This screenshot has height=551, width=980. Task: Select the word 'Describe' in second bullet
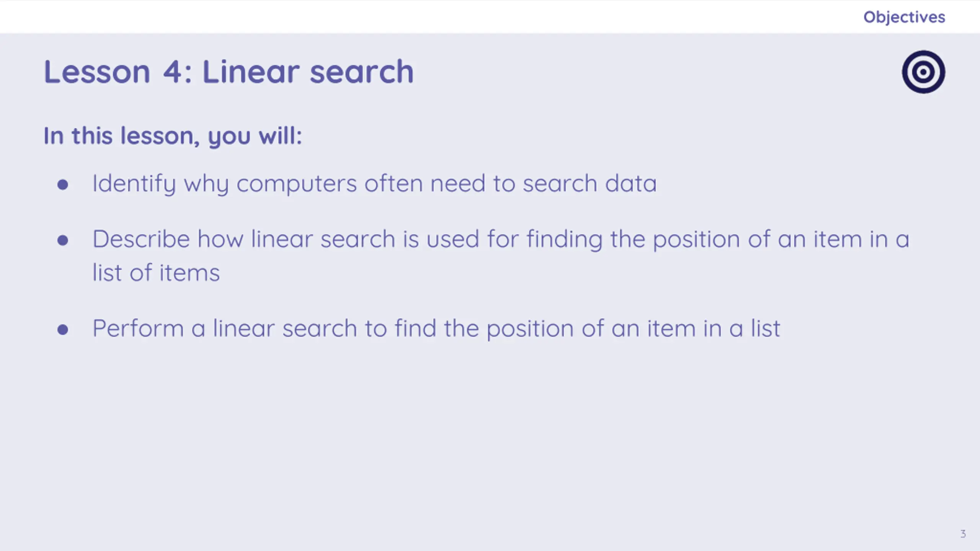point(141,239)
